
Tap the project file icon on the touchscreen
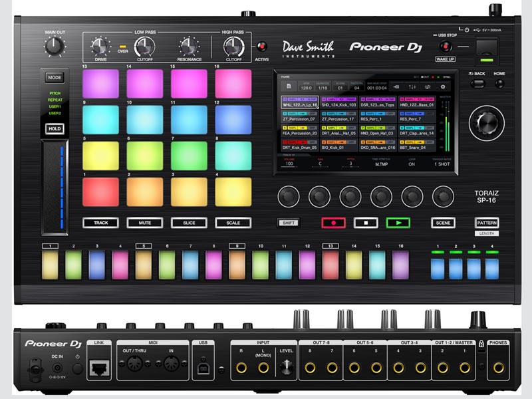pos(289,86)
